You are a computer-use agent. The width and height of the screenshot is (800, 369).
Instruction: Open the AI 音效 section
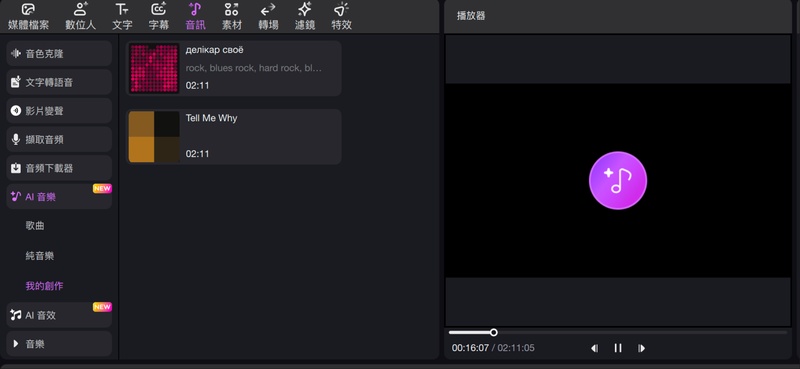click(x=59, y=315)
